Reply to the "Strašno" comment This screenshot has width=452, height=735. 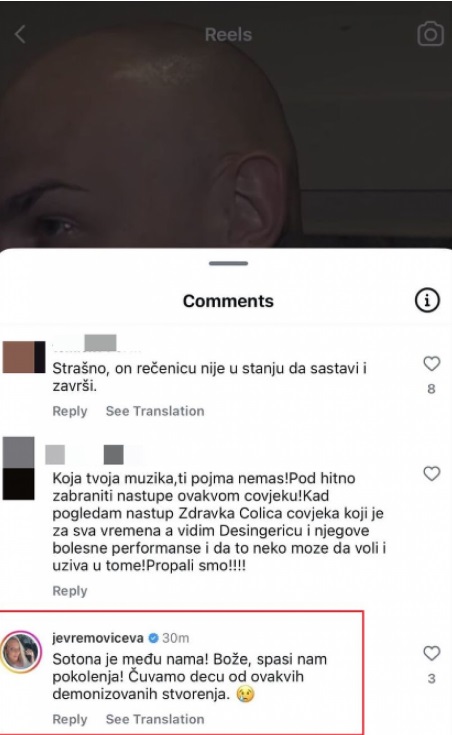point(70,411)
